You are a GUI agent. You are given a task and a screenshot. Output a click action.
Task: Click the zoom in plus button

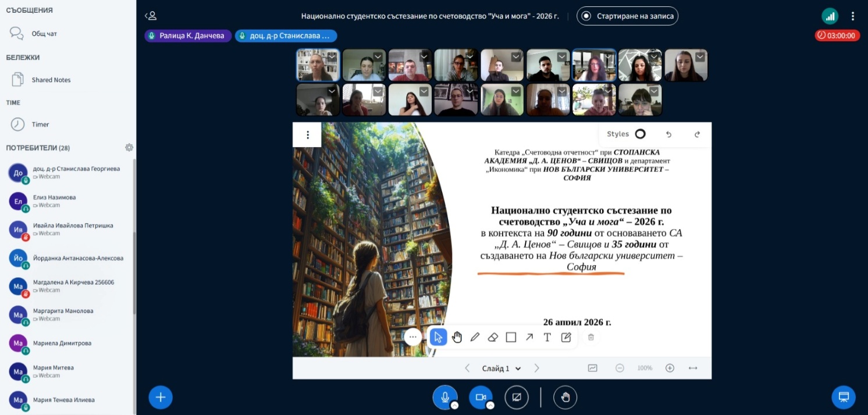coord(670,368)
